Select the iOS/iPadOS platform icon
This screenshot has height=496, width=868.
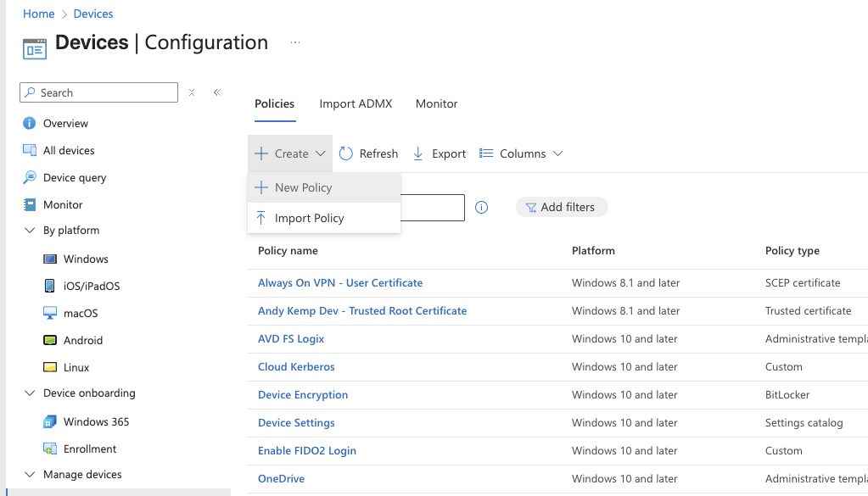[50, 286]
